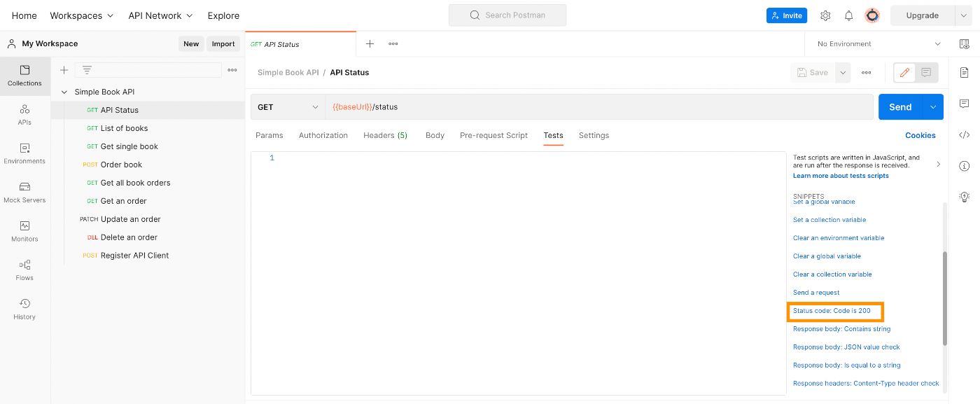Click the request URL field
The image size is (980, 404).
[599, 107]
